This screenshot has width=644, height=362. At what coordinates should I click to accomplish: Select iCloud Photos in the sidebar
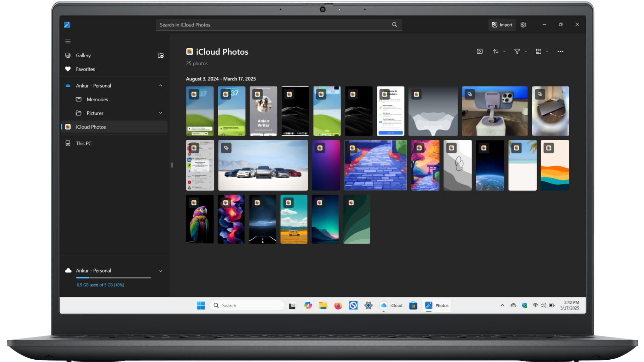(x=114, y=127)
